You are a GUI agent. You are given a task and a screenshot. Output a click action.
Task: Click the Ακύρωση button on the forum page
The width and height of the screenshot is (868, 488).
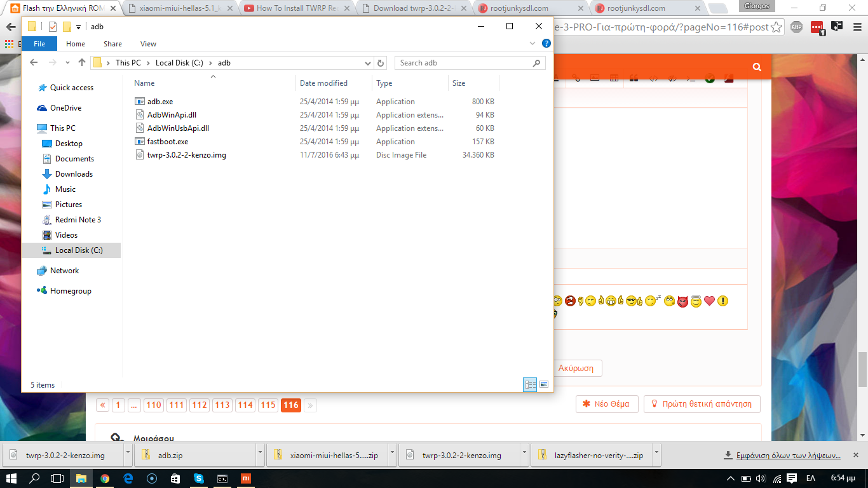tap(576, 368)
